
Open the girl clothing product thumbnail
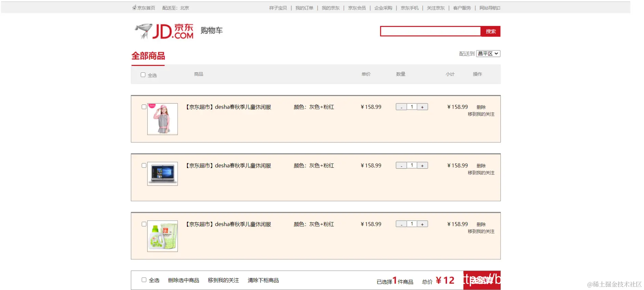162,119
